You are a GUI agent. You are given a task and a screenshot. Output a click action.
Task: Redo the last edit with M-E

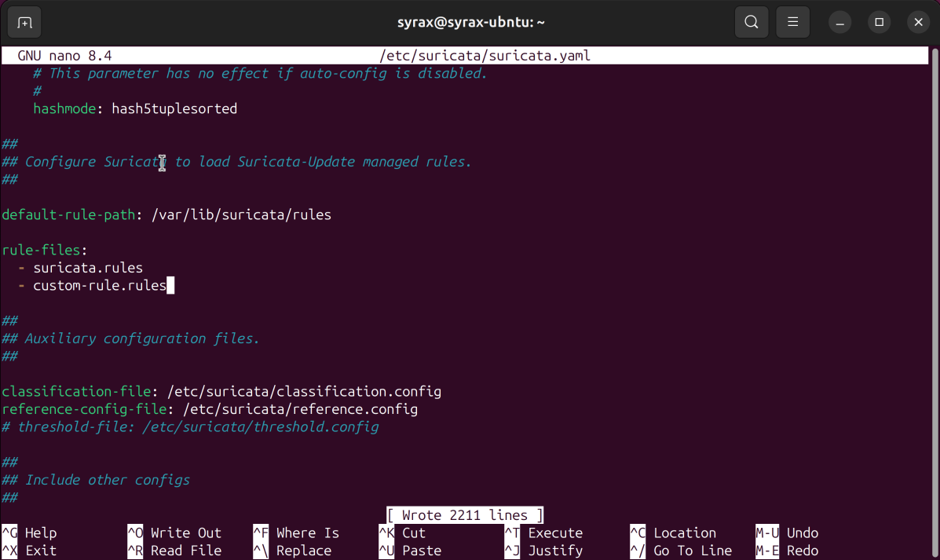tap(789, 550)
